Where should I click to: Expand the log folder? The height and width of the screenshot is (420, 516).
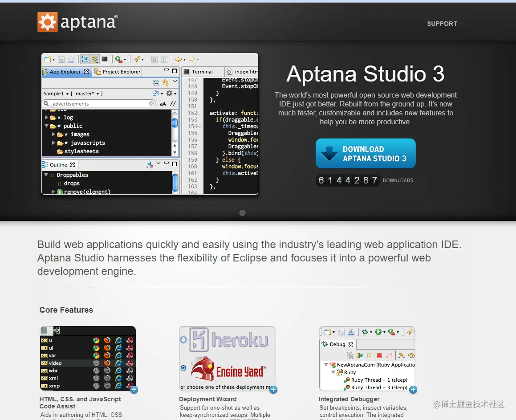pos(47,117)
